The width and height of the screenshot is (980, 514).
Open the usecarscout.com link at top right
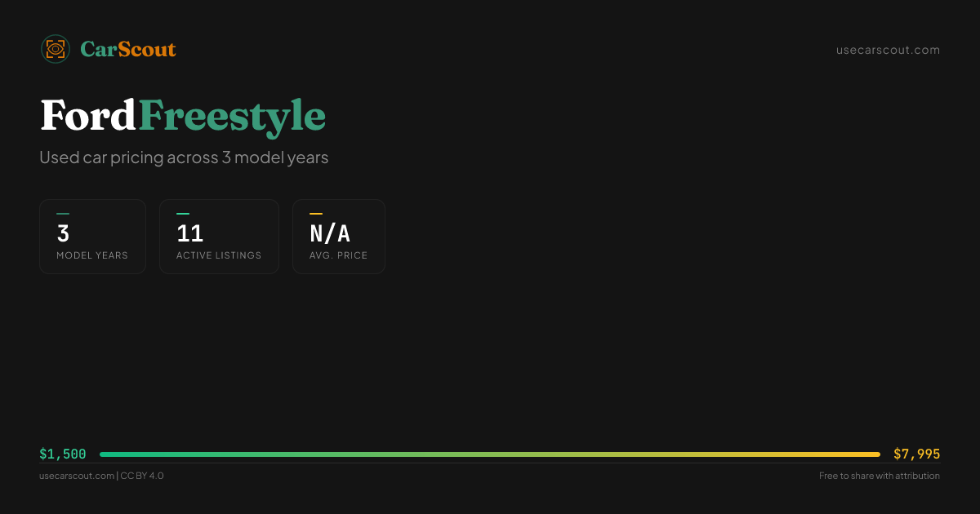tap(888, 51)
